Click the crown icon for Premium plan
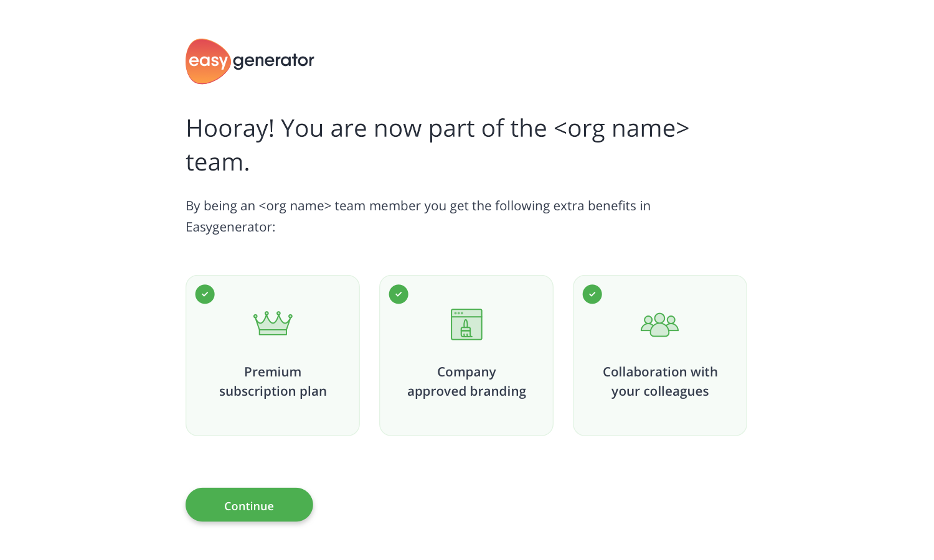The image size is (934, 560). click(273, 324)
